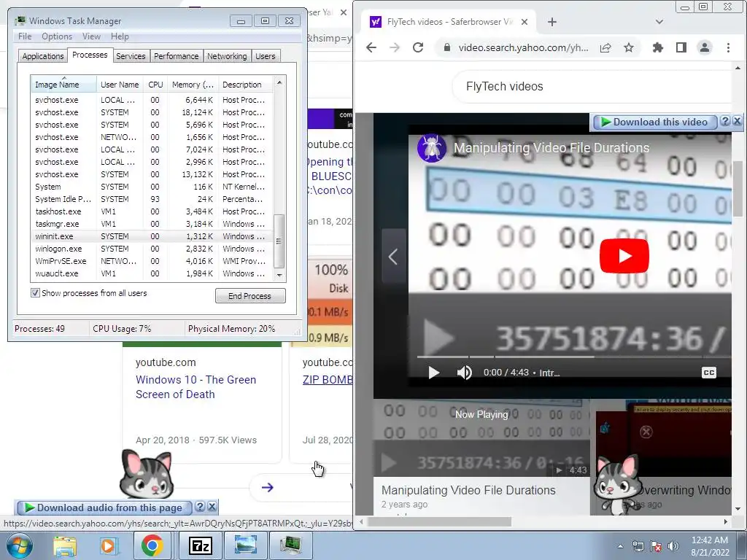
Task: Open help for Download this video bar
Action: (x=725, y=121)
